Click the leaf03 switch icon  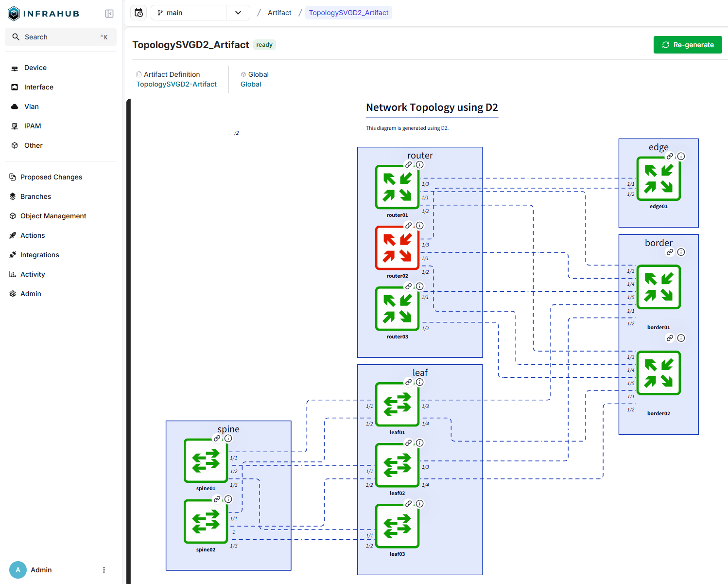397,526
